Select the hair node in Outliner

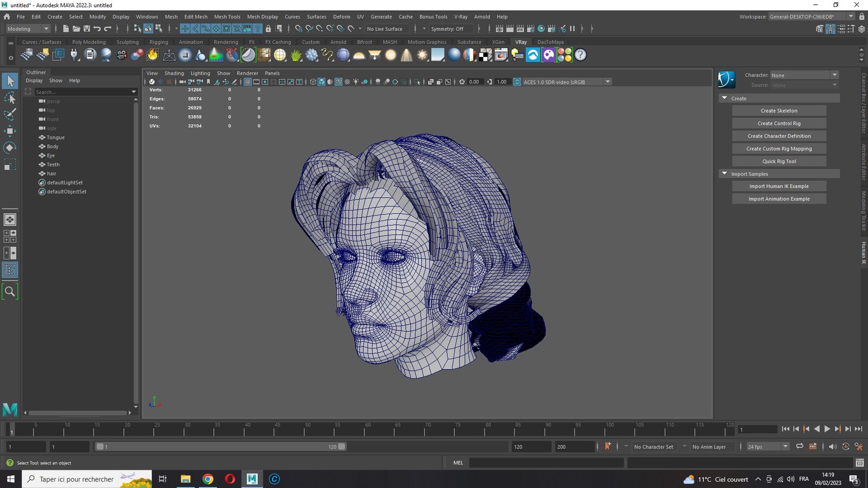tap(52, 174)
